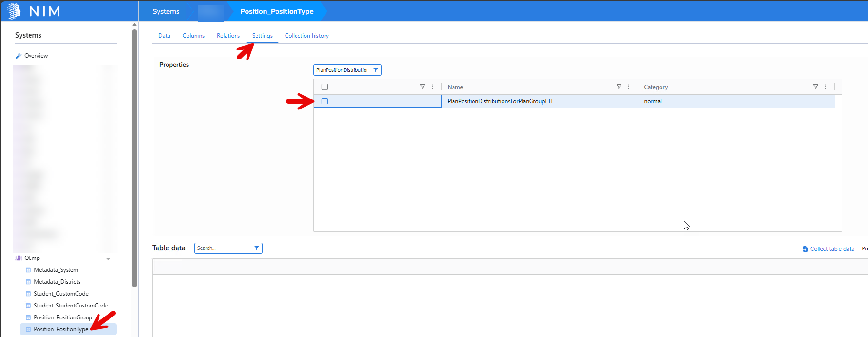Tick the PlanPositionDistributionsForPlanGroupFTE row checkbox

[325, 101]
